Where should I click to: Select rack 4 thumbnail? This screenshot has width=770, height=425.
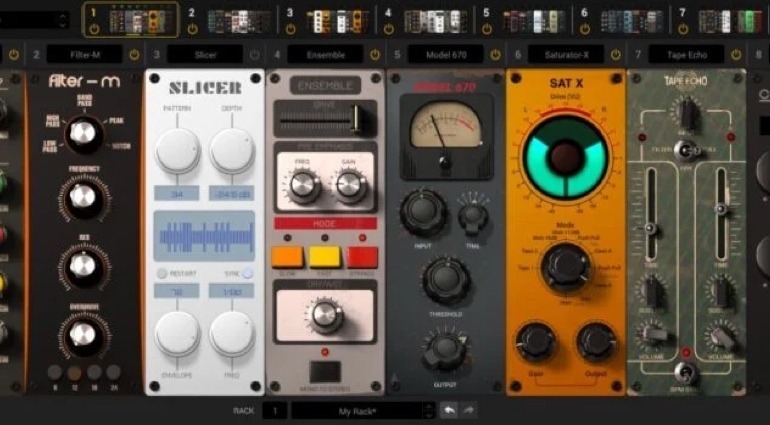pos(436,21)
